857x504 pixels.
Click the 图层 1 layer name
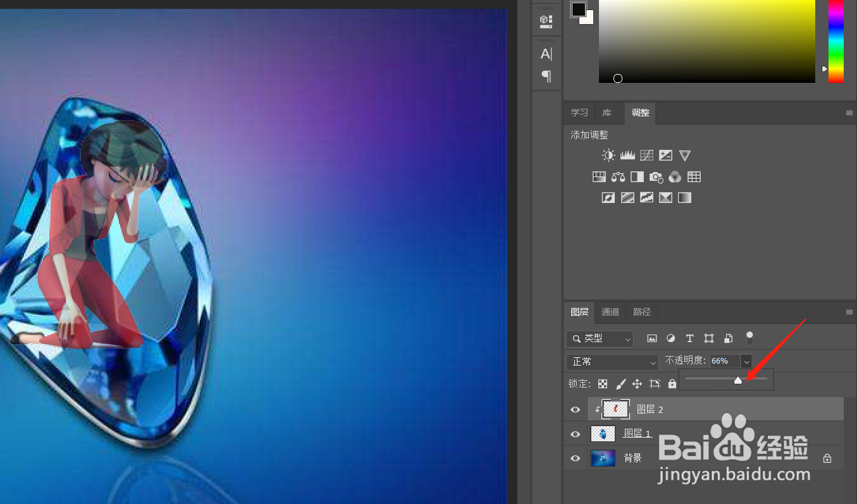638,434
